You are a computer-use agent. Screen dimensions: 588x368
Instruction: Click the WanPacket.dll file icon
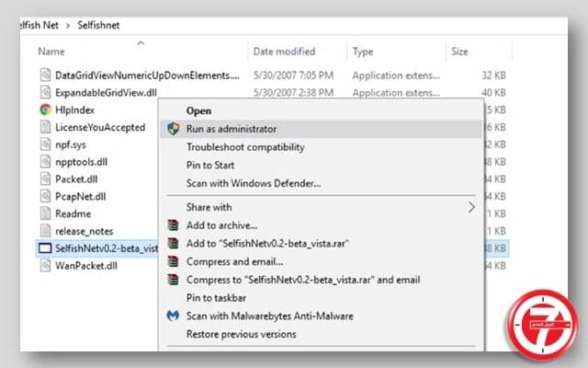click(x=46, y=267)
